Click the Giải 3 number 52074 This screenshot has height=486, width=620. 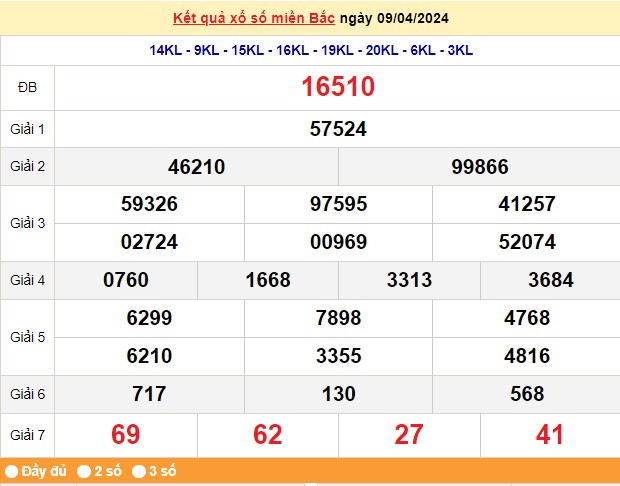tap(526, 242)
